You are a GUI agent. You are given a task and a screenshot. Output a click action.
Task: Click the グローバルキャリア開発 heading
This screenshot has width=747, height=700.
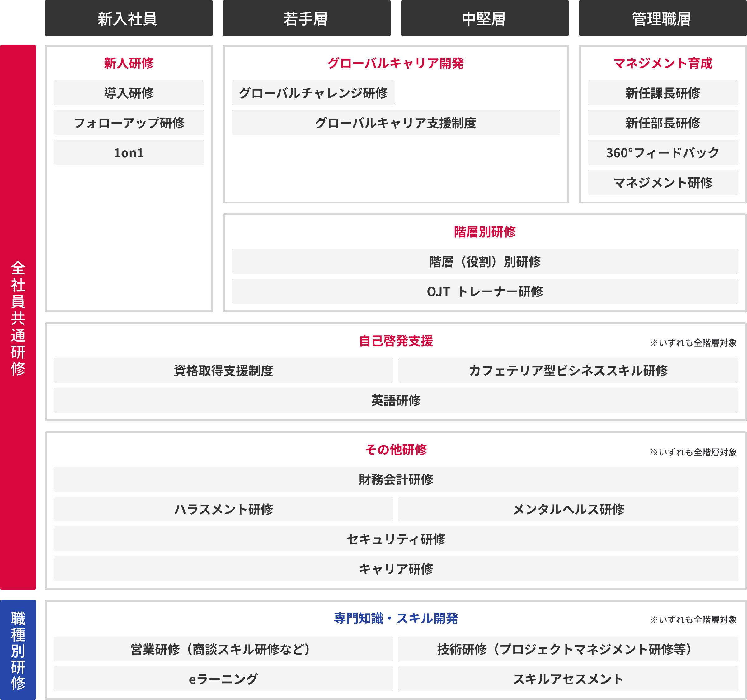[x=395, y=63]
